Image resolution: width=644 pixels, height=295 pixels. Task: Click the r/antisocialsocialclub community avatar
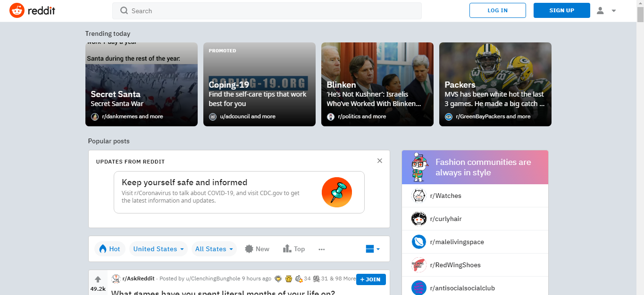[x=419, y=288]
